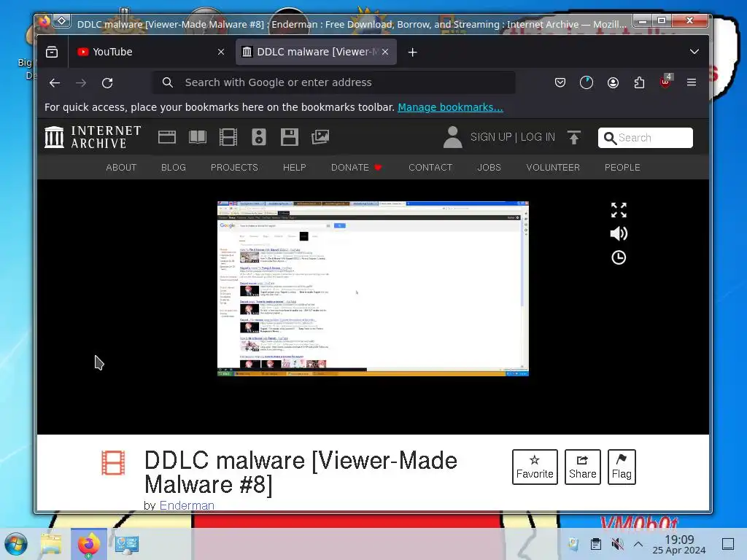
Task: Open the Video film strip media icon
Action: (228, 137)
